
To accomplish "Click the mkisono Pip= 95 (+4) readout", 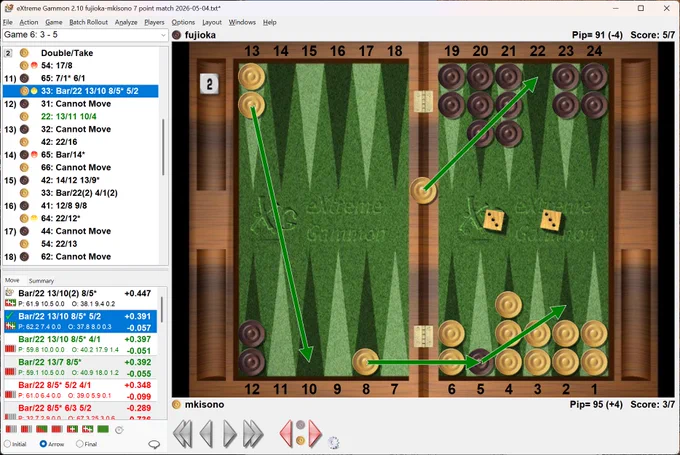I will 596,405.
